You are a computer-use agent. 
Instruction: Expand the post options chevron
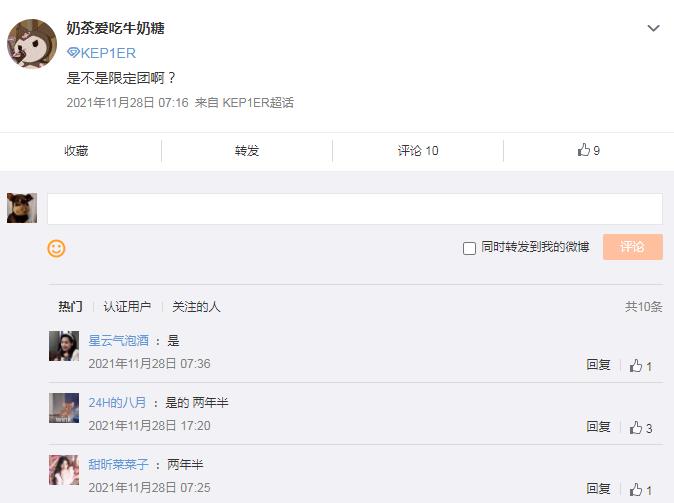tap(653, 29)
